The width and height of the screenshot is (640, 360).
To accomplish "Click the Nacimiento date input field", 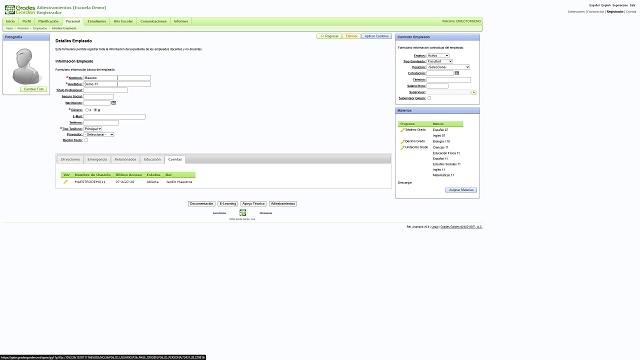I will point(97,103).
